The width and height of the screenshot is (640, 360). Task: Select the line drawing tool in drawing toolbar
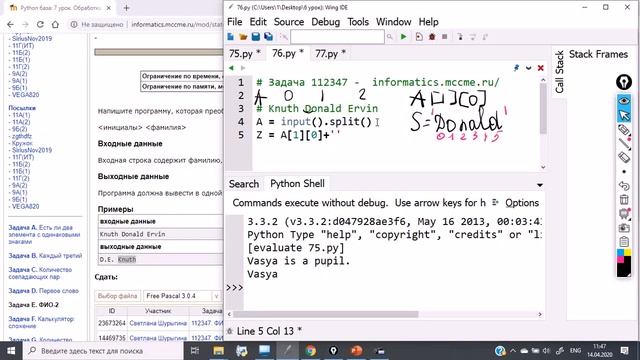(x=624, y=144)
